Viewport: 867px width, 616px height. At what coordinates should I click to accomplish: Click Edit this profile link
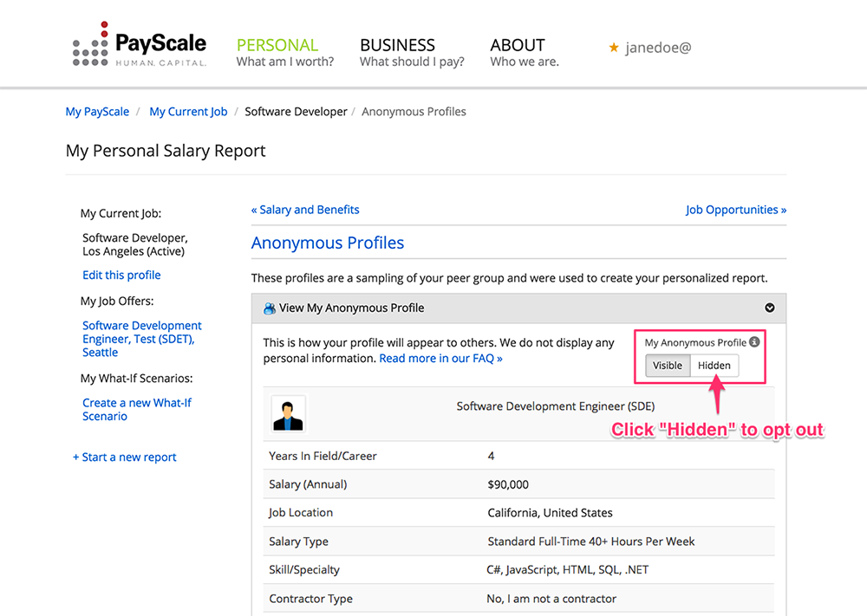[121, 276]
